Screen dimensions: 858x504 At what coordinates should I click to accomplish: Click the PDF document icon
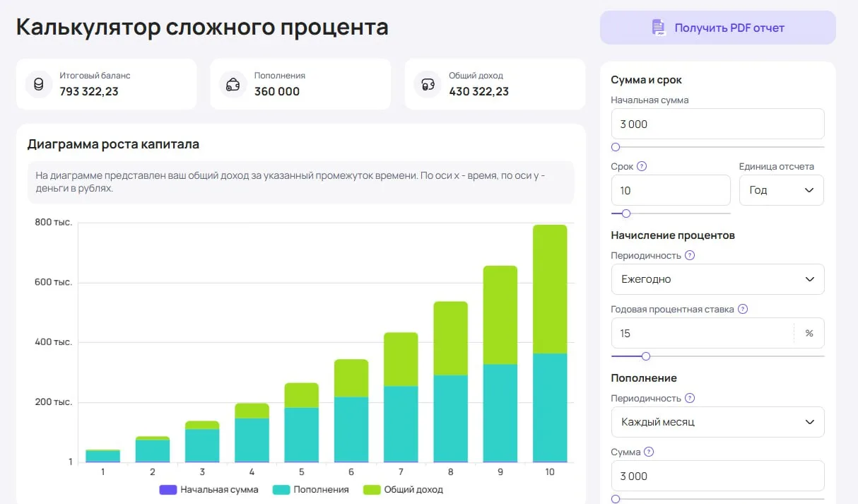[x=658, y=28]
